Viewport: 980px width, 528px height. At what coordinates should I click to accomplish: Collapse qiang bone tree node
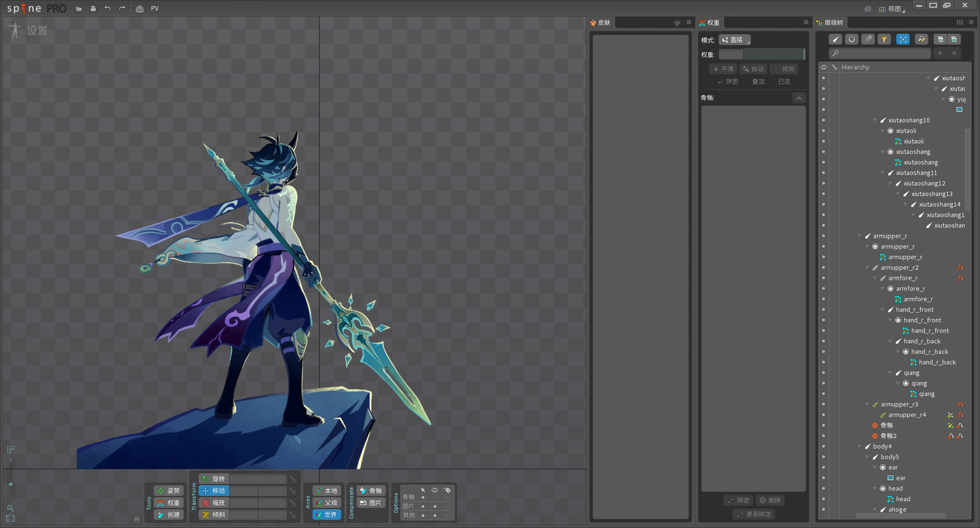coord(890,373)
